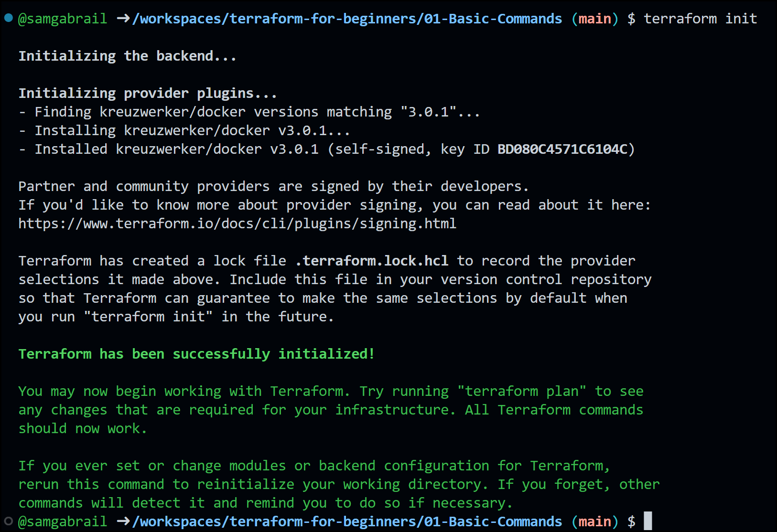Image resolution: width=777 pixels, height=532 pixels.
Task: Place cursor at the blinking terminal cursor
Action: coord(648,521)
